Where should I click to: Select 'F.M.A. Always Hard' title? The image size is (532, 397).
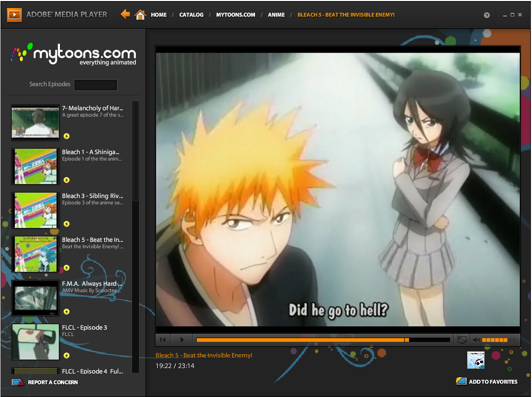tap(91, 283)
